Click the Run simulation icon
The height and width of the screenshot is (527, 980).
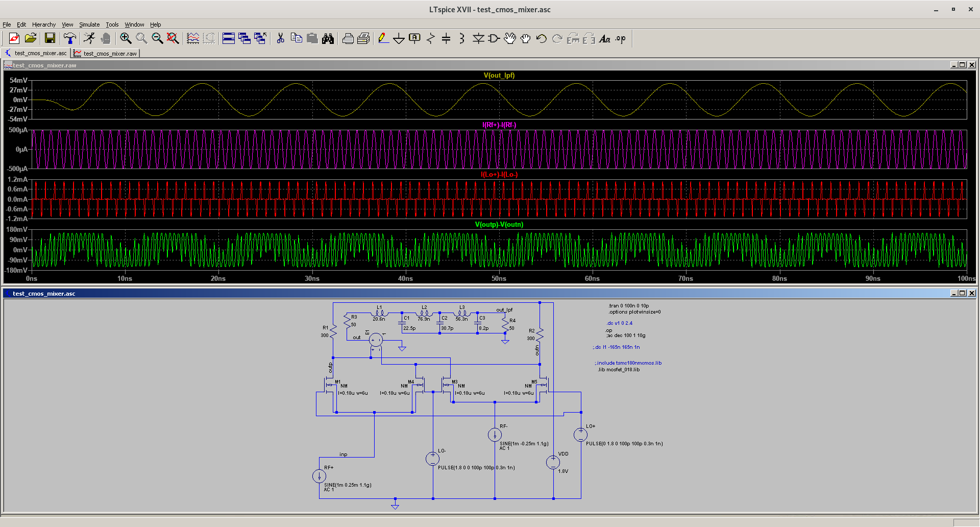89,38
